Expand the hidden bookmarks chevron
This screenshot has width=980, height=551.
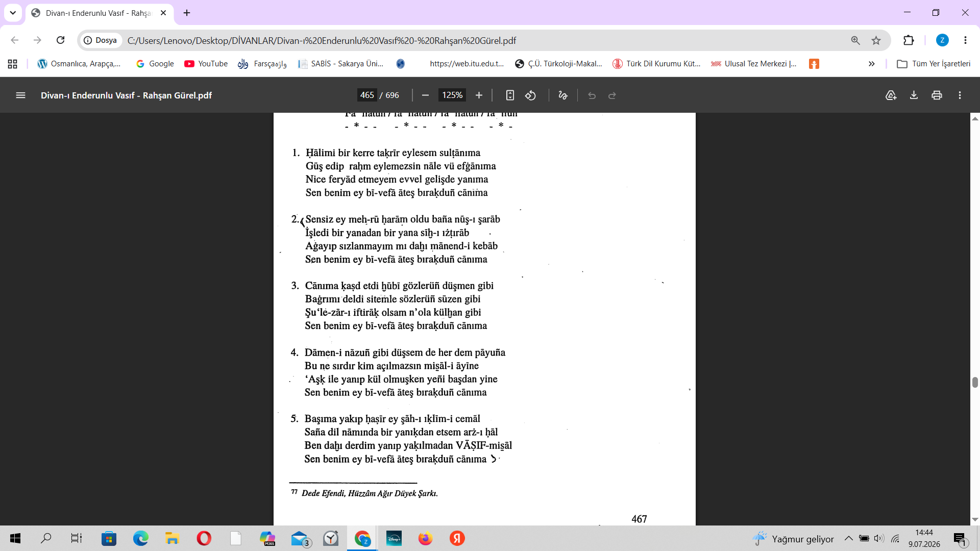(x=872, y=64)
